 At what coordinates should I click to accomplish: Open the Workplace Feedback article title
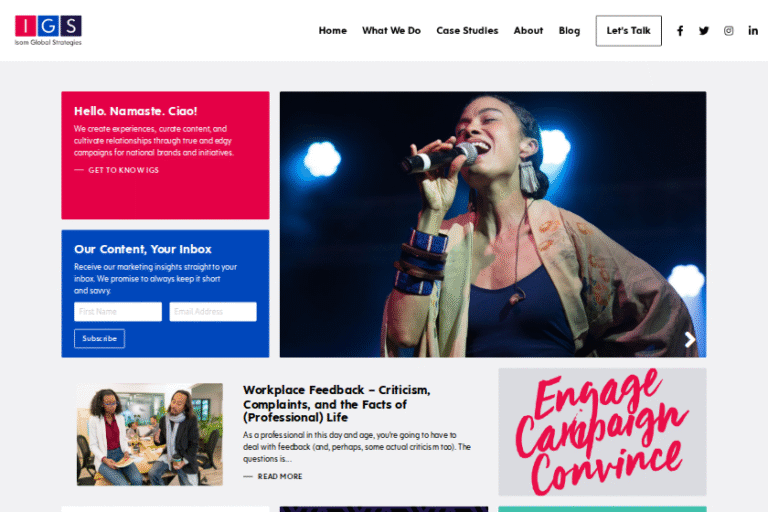(336, 404)
